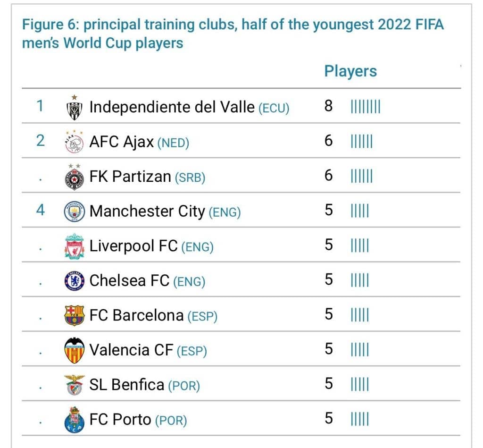Click the (ECU) country code
The height and width of the screenshot is (448, 483).
(x=274, y=109)
